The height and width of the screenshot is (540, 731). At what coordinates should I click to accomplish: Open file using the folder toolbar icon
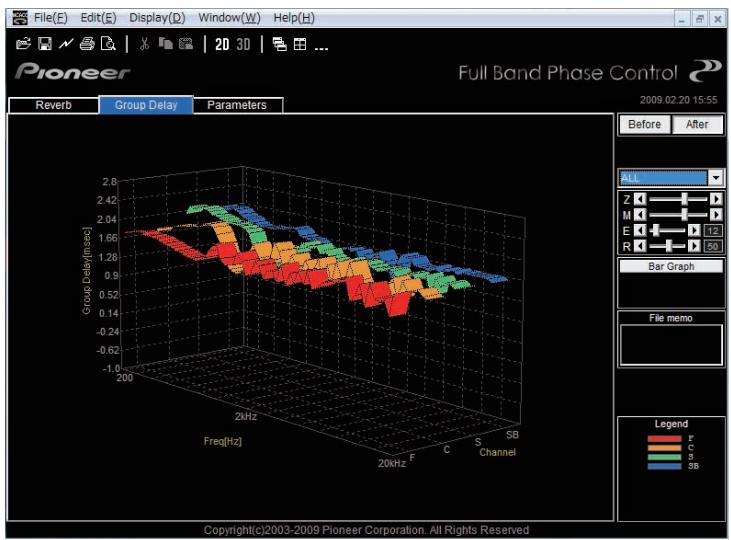pyautogui.click(x=23, y=44)
